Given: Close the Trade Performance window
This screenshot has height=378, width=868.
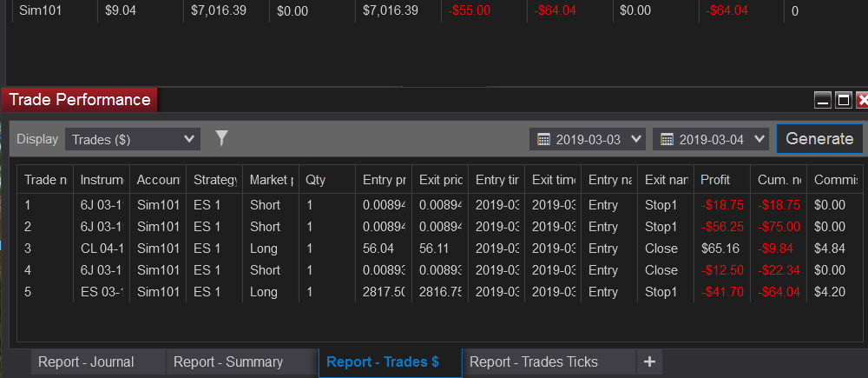Looking at the screenshot, I should [x=862, y=100].
